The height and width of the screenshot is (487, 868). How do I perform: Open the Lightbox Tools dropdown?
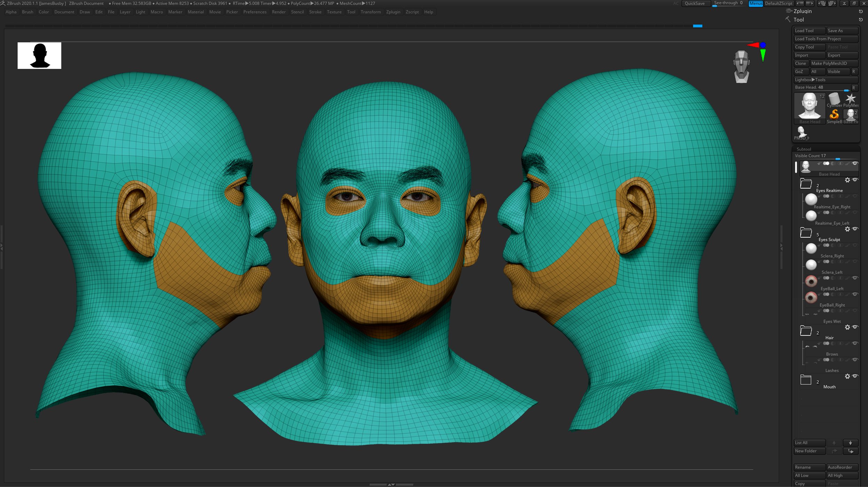(811, 80)
